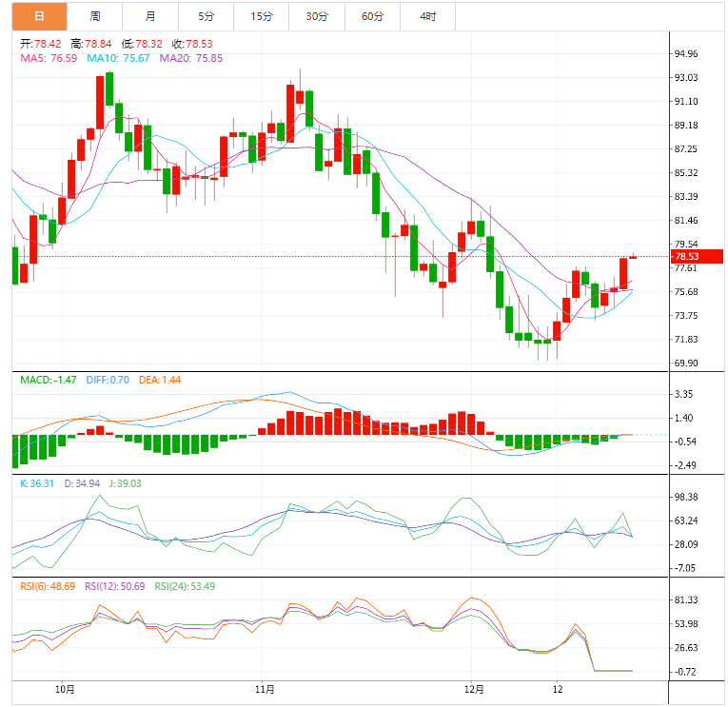728x707 pixels.
Task: Choose the 5分 timeframe tab
Action: pyautogui.click(x=207, y=17)
